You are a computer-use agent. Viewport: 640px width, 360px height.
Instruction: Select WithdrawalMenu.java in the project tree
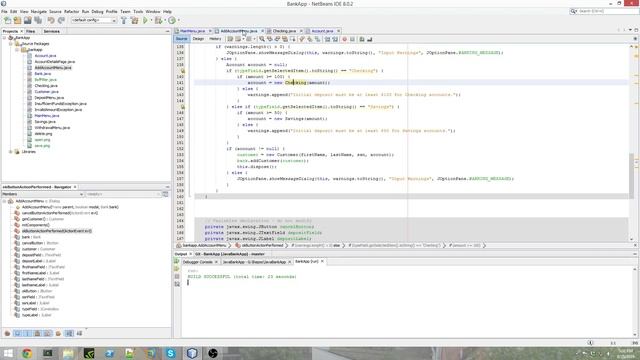click(x=52, y=128)
